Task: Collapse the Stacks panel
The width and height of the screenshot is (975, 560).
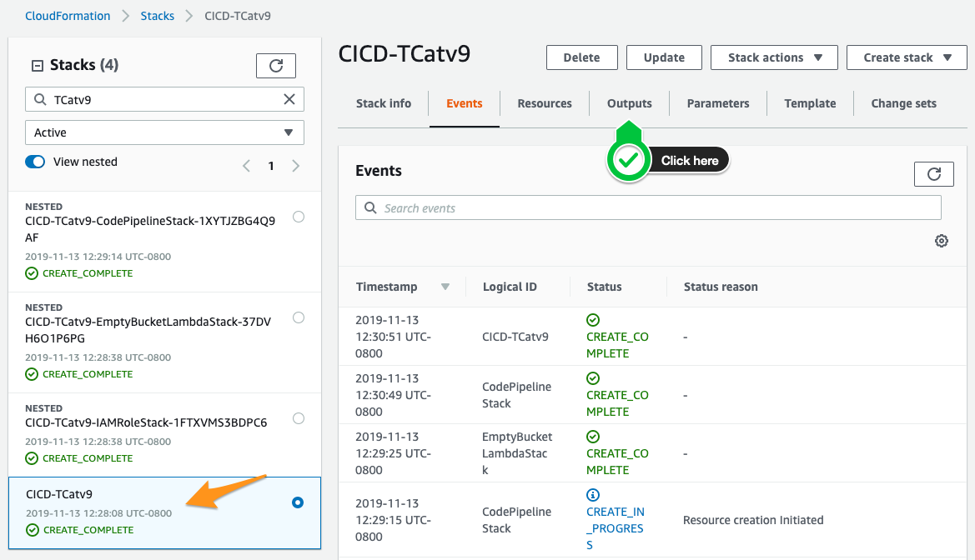Action: [x=38, y=65]
